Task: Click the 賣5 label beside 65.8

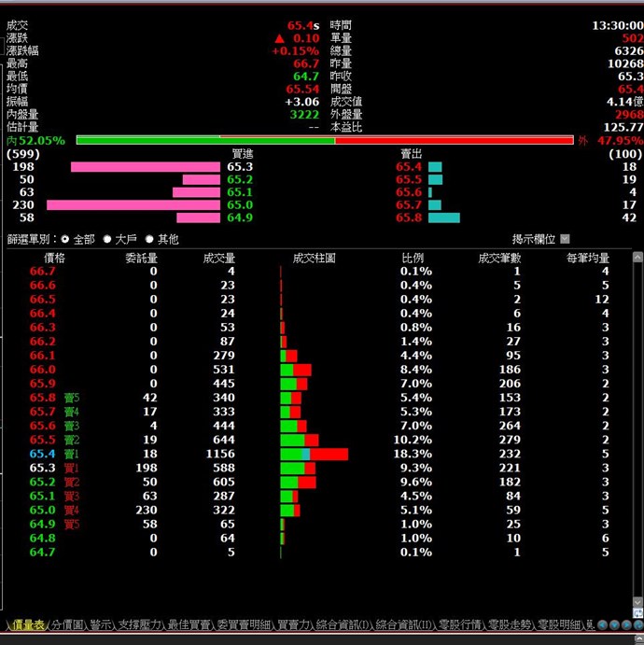Action: tap(72, 398)
